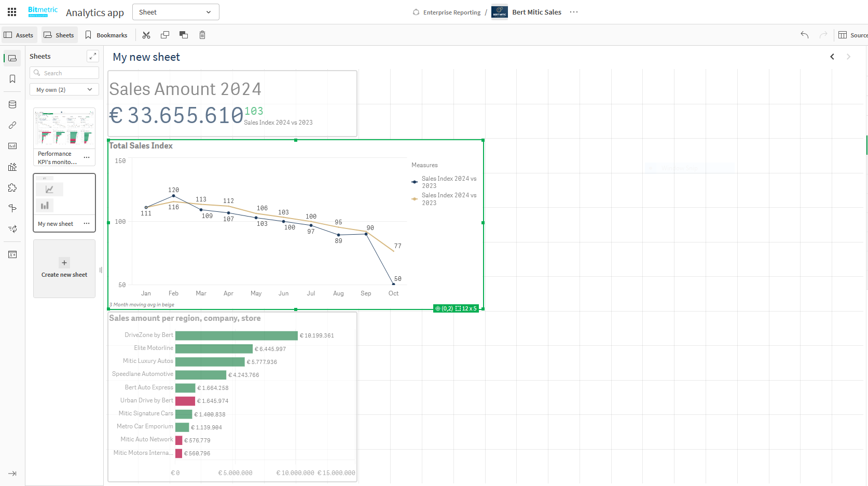Undo the last action

pos(805,35)
